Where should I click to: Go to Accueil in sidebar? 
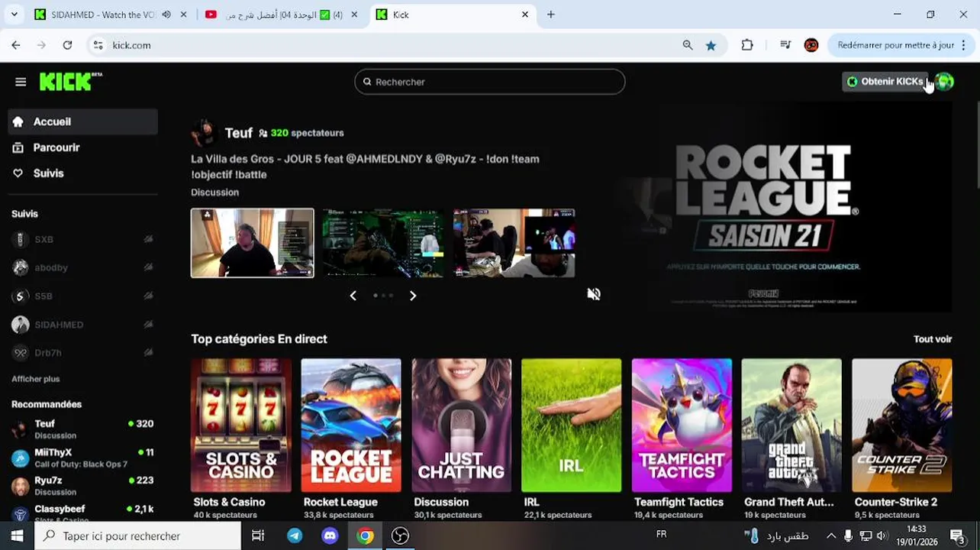pyautogui.click(x=82, y=121)
